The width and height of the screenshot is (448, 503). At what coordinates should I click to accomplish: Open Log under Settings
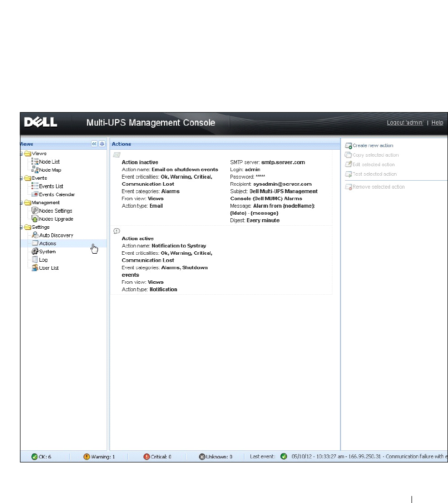(43, 260)
